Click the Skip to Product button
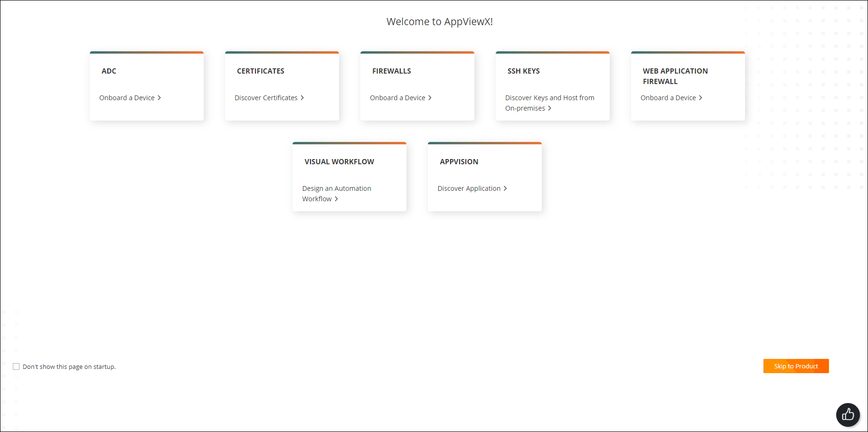The width and height of the screenshot is (868, 432). pyautogui.click(x=796, y=366)
